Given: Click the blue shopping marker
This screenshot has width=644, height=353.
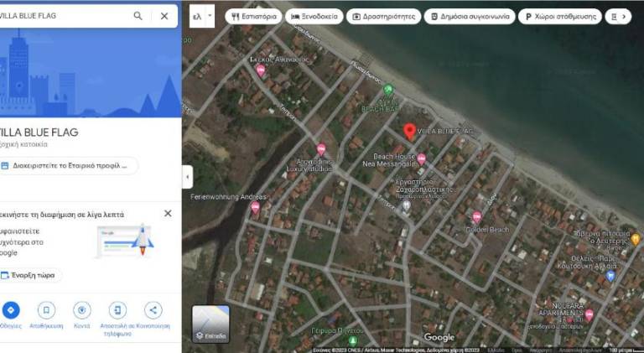Looking at the screenshot, I should tap(610, 276).
